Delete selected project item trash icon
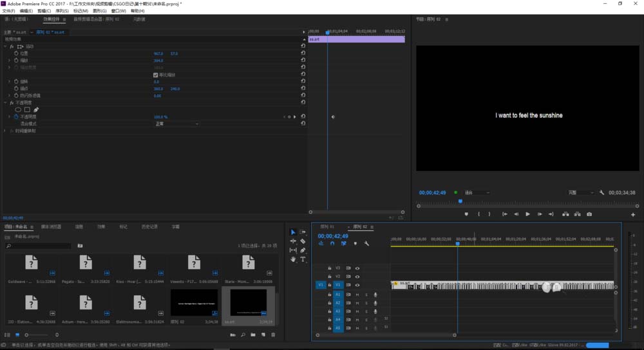 (273, 335)
